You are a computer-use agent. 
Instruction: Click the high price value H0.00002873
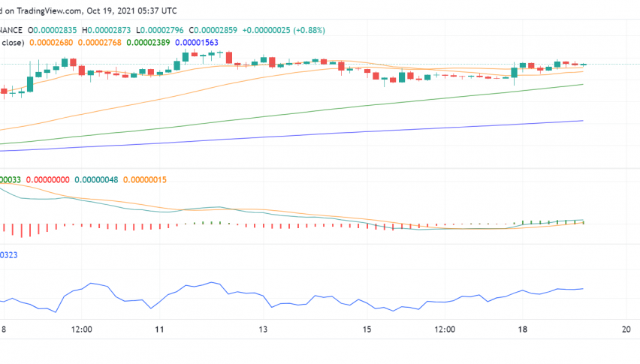pos(106,31)
